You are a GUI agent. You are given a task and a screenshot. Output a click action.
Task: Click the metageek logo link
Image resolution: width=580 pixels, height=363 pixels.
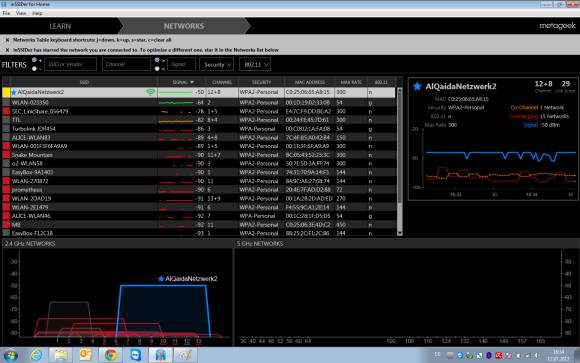[x=557, y=26]
